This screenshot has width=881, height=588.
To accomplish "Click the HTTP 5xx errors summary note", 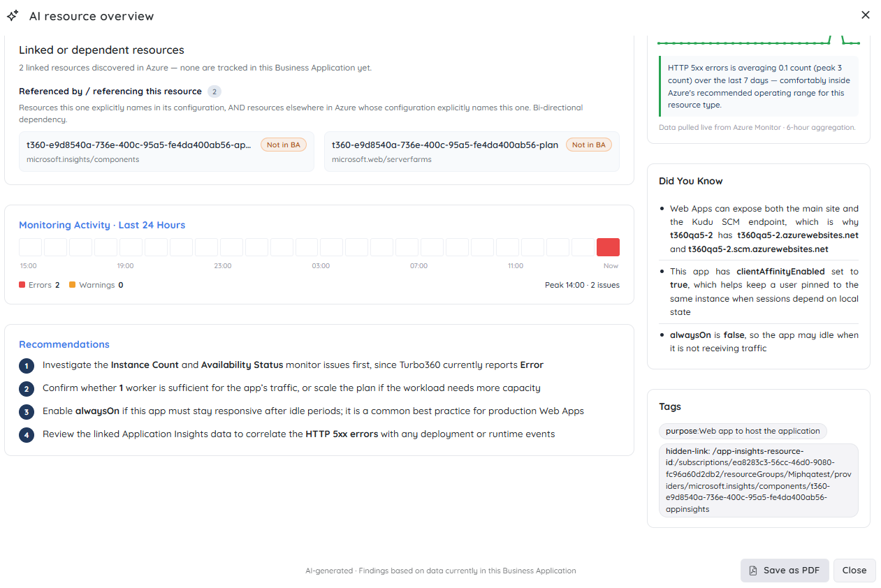I will [x=758, y=86].
